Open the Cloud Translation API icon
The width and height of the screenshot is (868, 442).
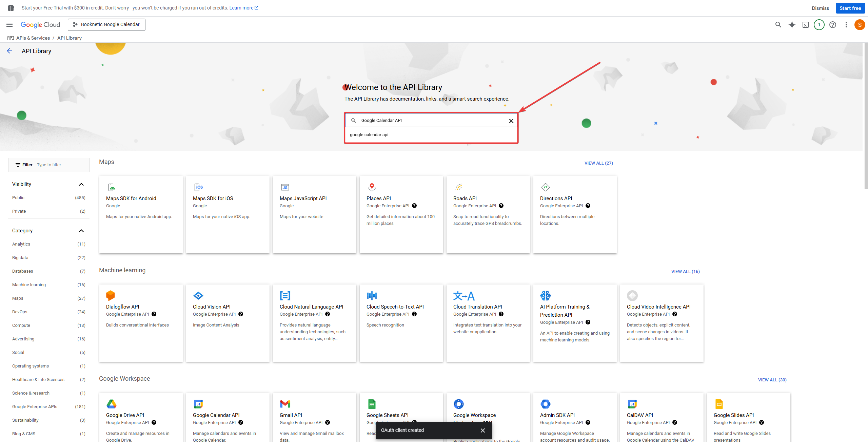[x=464, y=296]
